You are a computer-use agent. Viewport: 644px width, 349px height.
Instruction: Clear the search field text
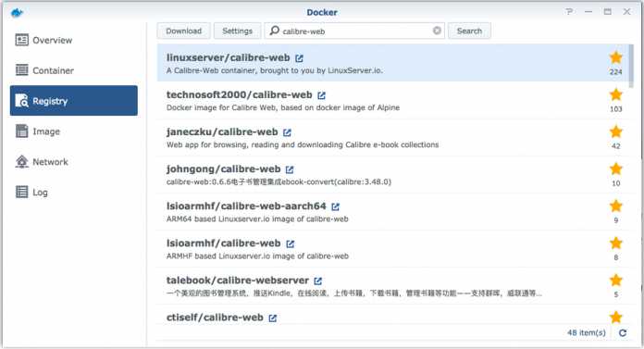pyautogui.click(x=437, y=31)
